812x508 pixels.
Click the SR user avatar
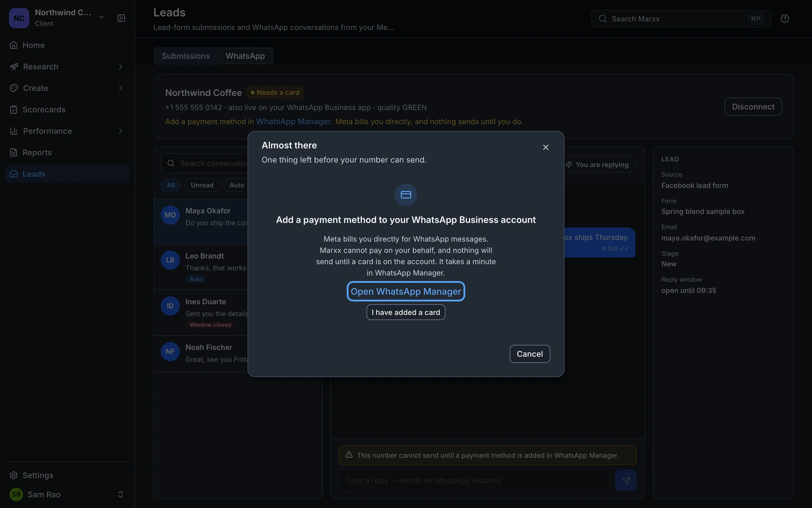point(16,494)
